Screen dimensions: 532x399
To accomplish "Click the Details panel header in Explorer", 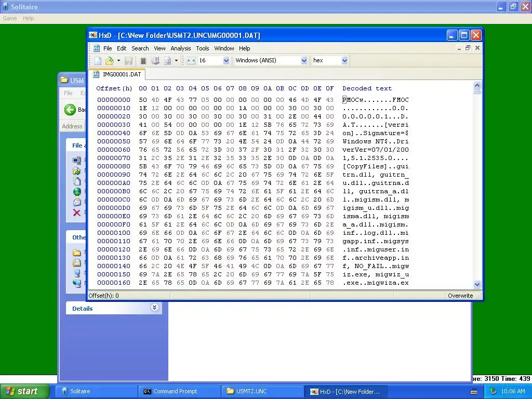I will (x=114, y=308).
